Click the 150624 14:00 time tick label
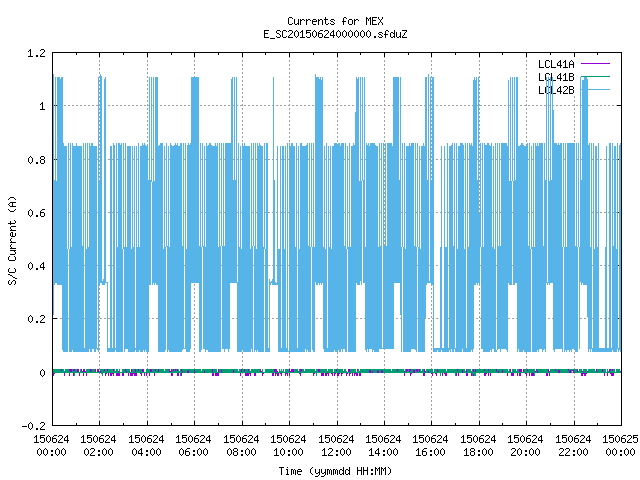The image size is (640, 480). pos(383,446)
